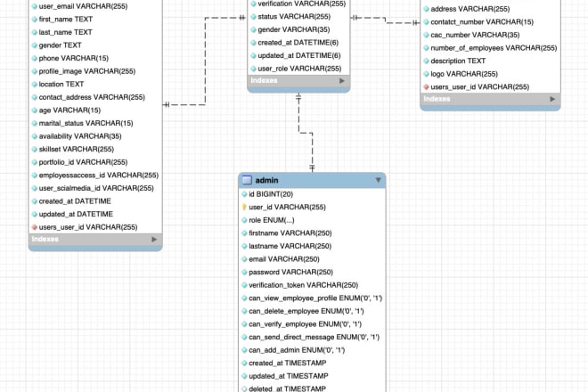Click the column icon beside can_add_admin
Screen dimensions: 588x392
pos(244,350)
